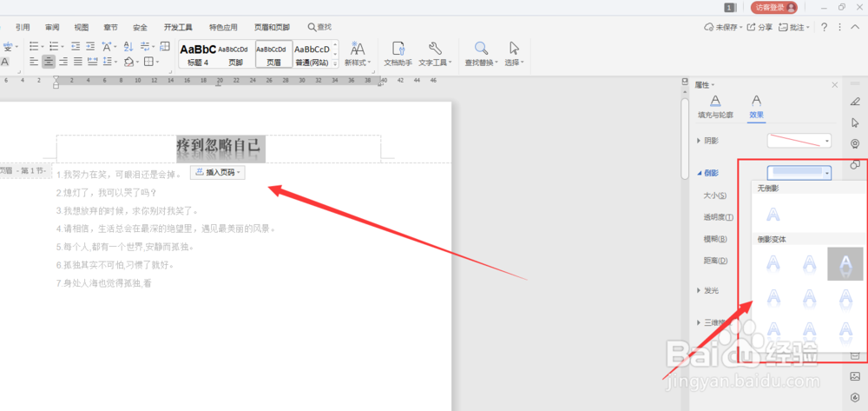
Task: Open the Document Assistant (文档助手)
Action: pos(398,54)
